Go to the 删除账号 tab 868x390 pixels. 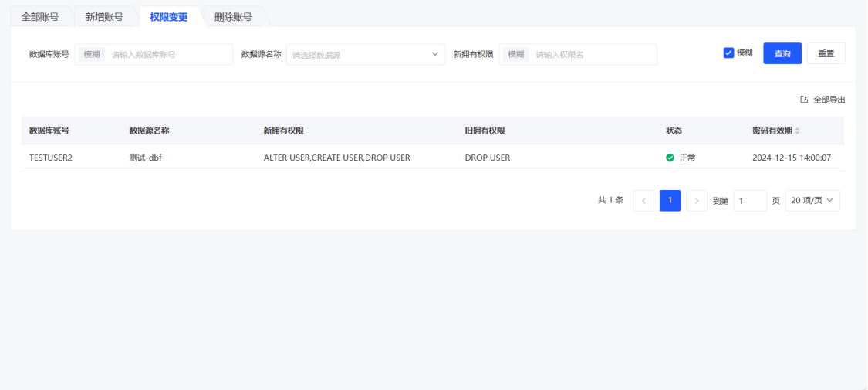[x=233, y=17]
